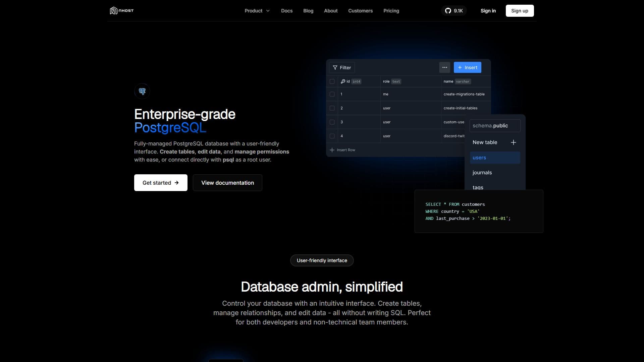Click the plus icon next to New table
This screenshot has width=644, height=362.
513,142
